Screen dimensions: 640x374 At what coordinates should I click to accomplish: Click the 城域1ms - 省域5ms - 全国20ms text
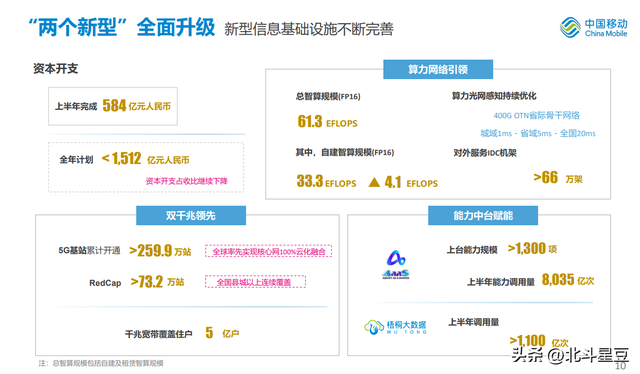tap(538, 134)
